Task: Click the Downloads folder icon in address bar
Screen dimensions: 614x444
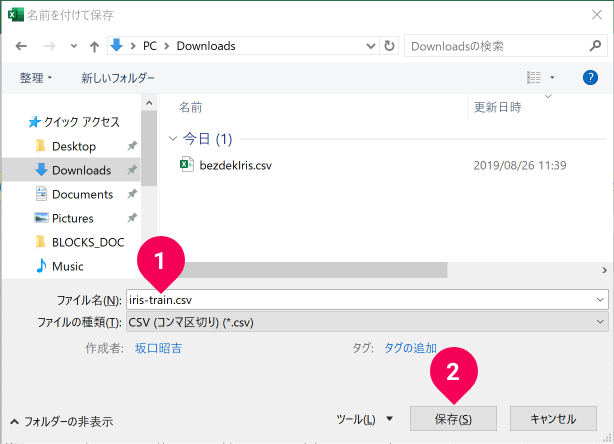Action: coord(116,45)
